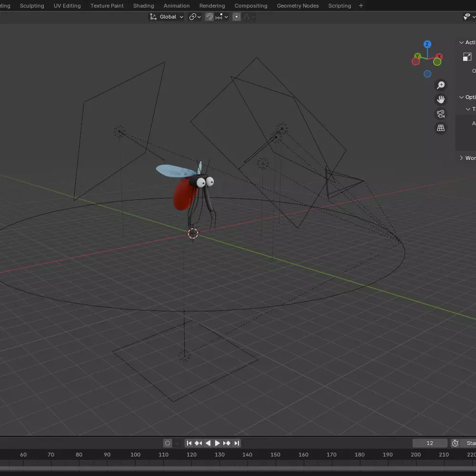Screen dimensions: 476x476
Task: Switch to the Rendering workspace tab
Action: (x=212, y=6)
